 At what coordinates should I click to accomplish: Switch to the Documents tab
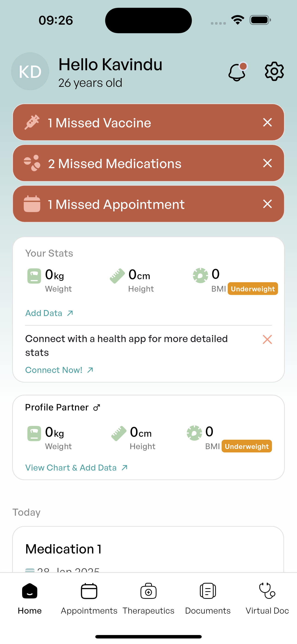coord(208,598)
